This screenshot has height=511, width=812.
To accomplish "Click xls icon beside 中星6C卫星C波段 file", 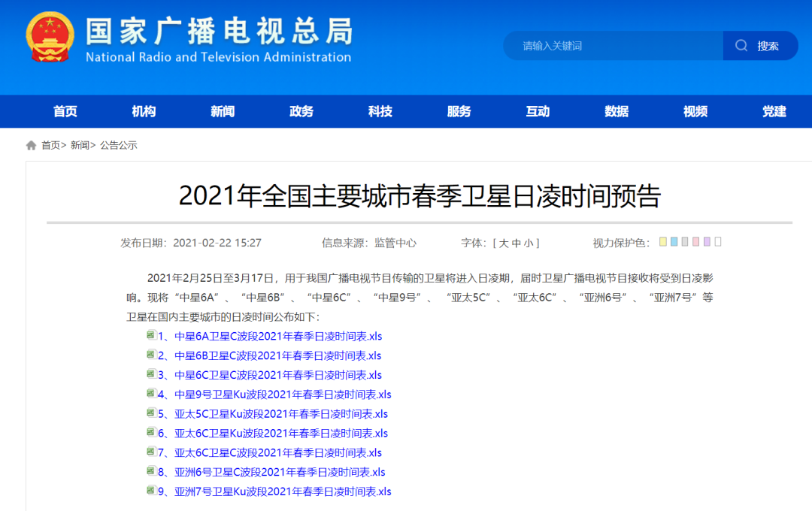I will point(150,373).
